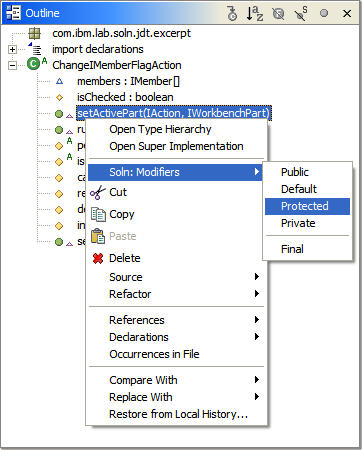
Task: Select import declarations tree item
Action: (x=98, y=49)
